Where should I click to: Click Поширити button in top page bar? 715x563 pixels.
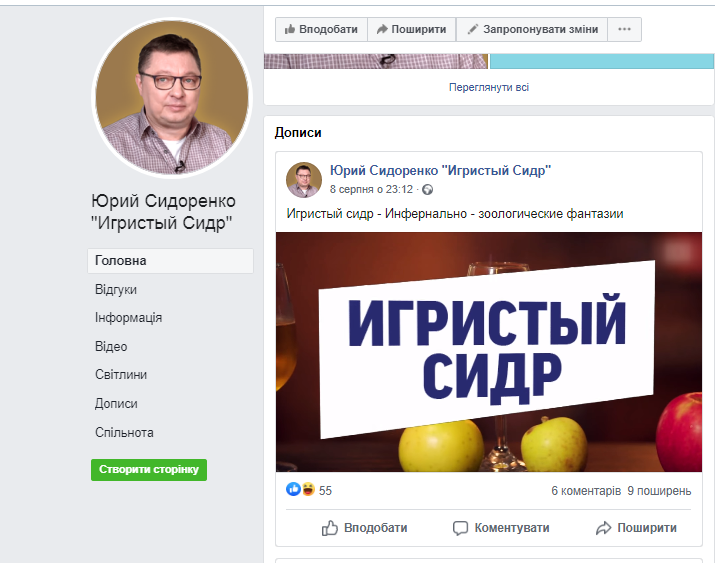[x=411, y=29]
